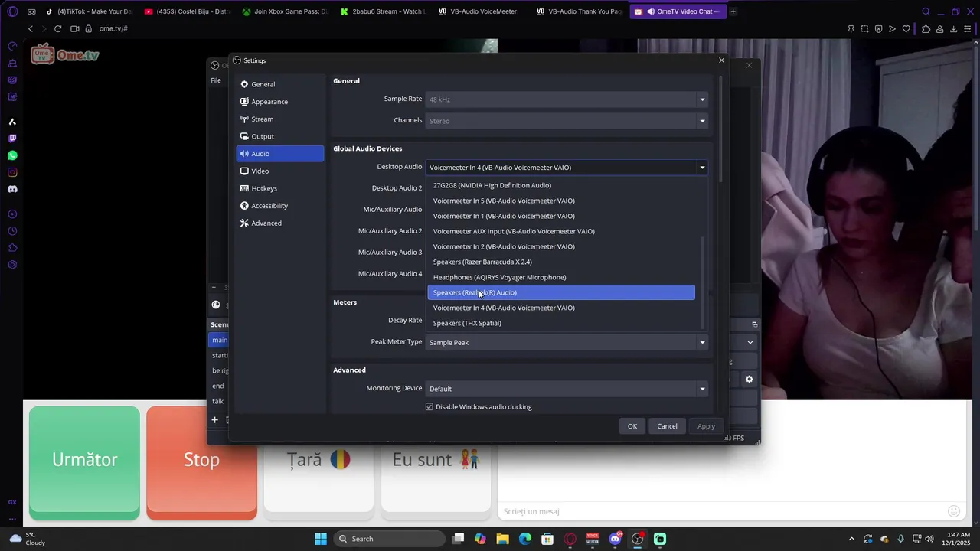Toggle Disable Windows audio ducking checkbox
The image size is (980, 551).
(430, 406)
